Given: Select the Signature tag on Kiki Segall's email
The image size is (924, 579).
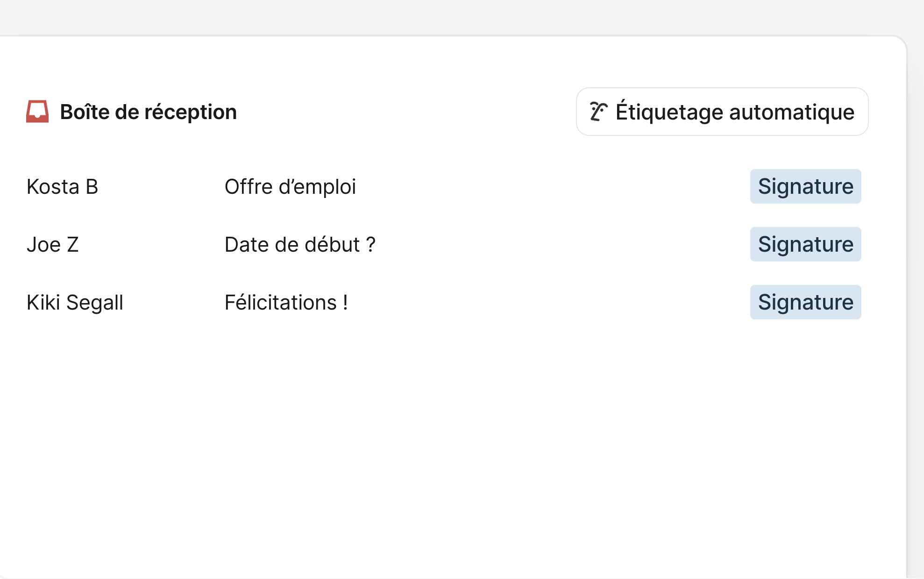Looking at the screenshot, I should click(x=805, y=302).
